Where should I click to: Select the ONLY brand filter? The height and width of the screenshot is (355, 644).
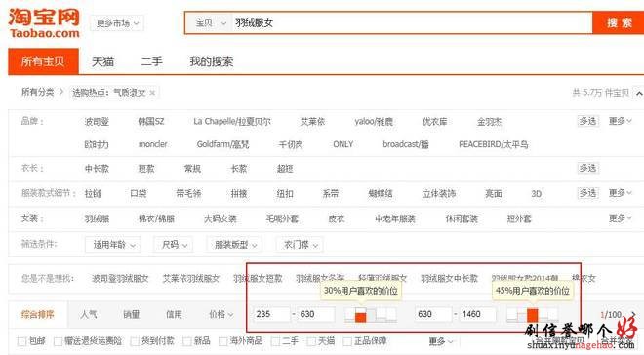342,144
